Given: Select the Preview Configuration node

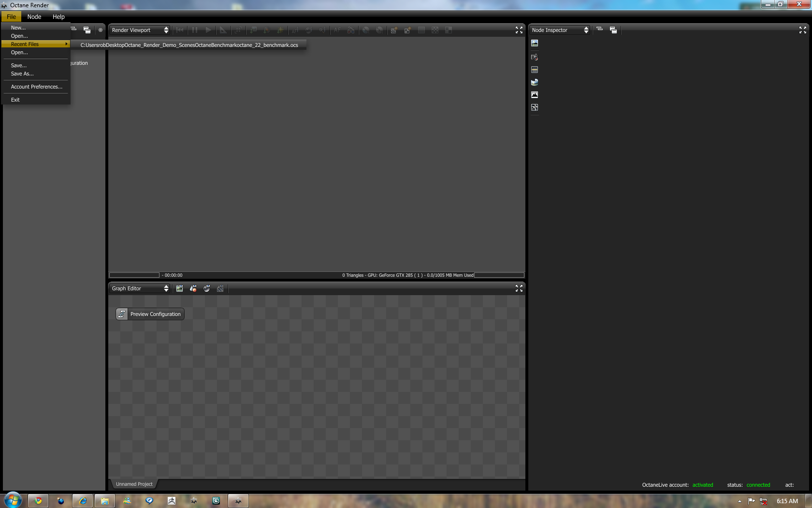Looking at the screenshot, I should coord(150,314).
